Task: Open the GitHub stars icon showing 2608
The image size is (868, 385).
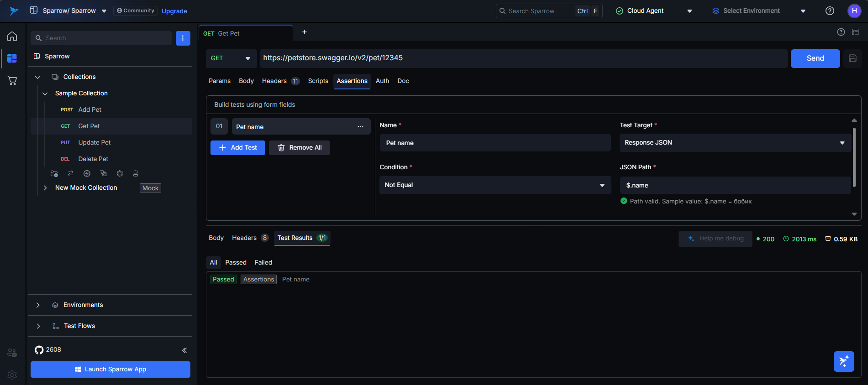Action: [x=39, y=350]
